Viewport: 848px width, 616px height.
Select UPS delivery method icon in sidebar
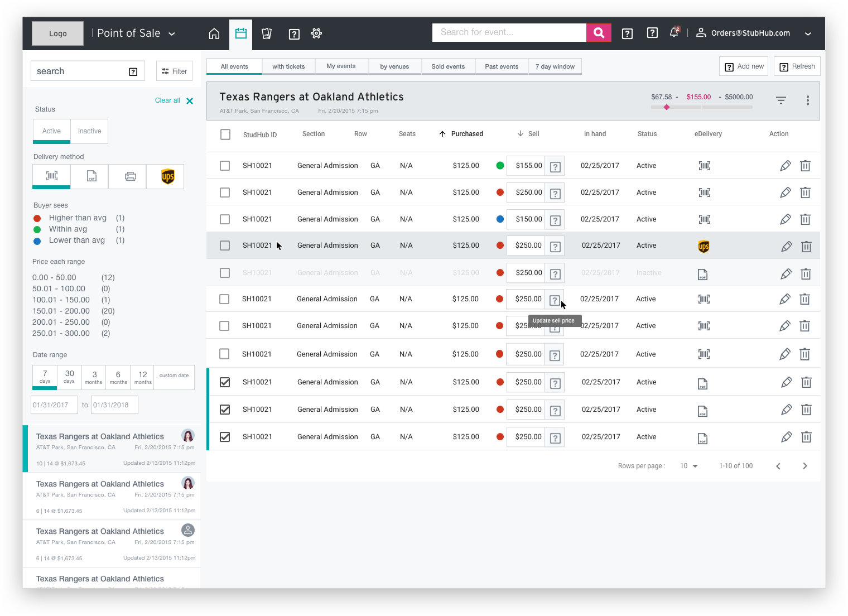tap(167, 176)
